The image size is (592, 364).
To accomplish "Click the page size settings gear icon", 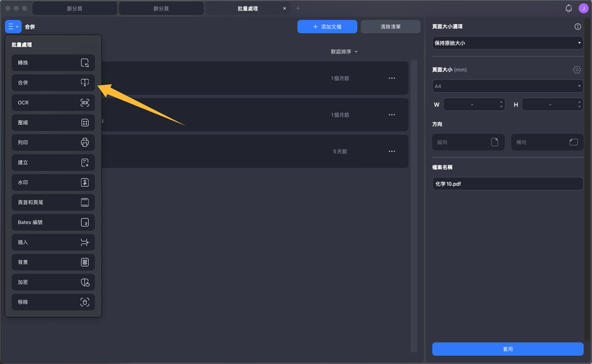I will 577,70.
